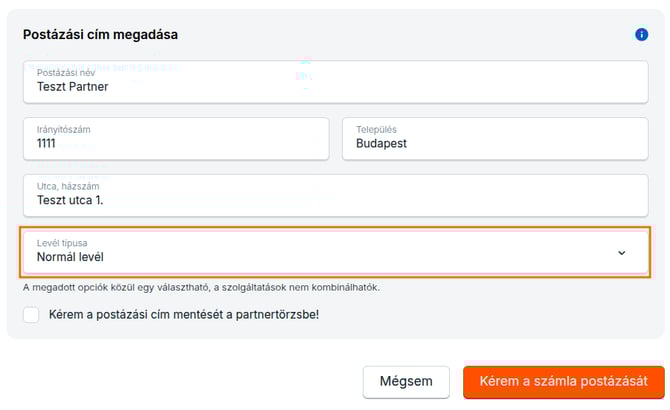The image size is (670, 410).
Task: Open the Levél típusa combo box
Action: [x=335, y=251]
